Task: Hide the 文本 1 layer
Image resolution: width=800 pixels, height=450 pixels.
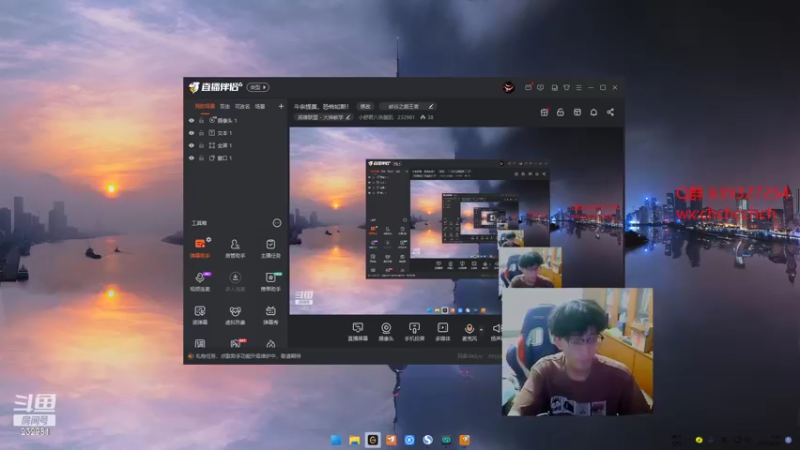Action: [x=191, y=133]
